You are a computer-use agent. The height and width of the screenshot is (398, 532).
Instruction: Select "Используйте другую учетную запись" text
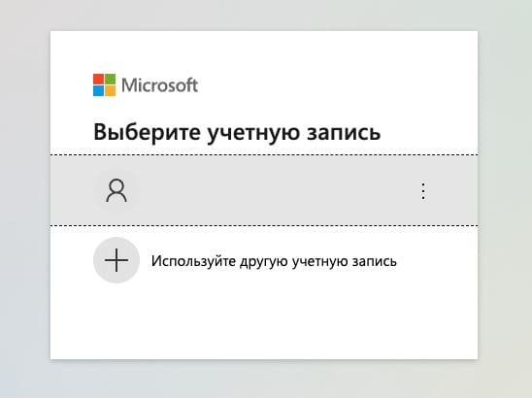click(x=274, y=261)
